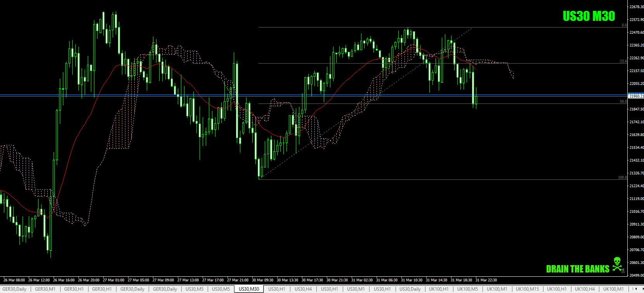This screenshot has width=644, height=293.
Task: Click the 20601.30 price axis label
Action: coord(637,263)
